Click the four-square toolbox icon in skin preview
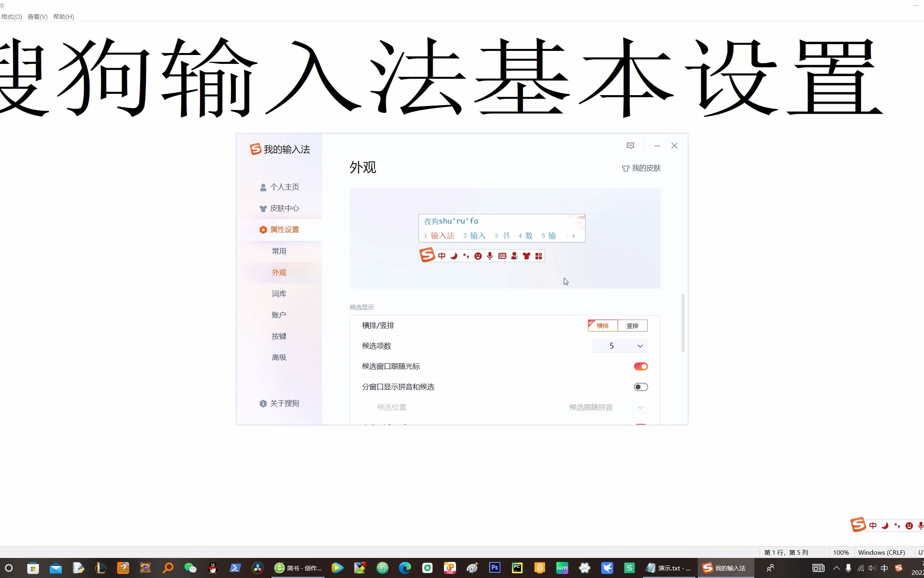924x578 pixels. (x=539, y=256)
